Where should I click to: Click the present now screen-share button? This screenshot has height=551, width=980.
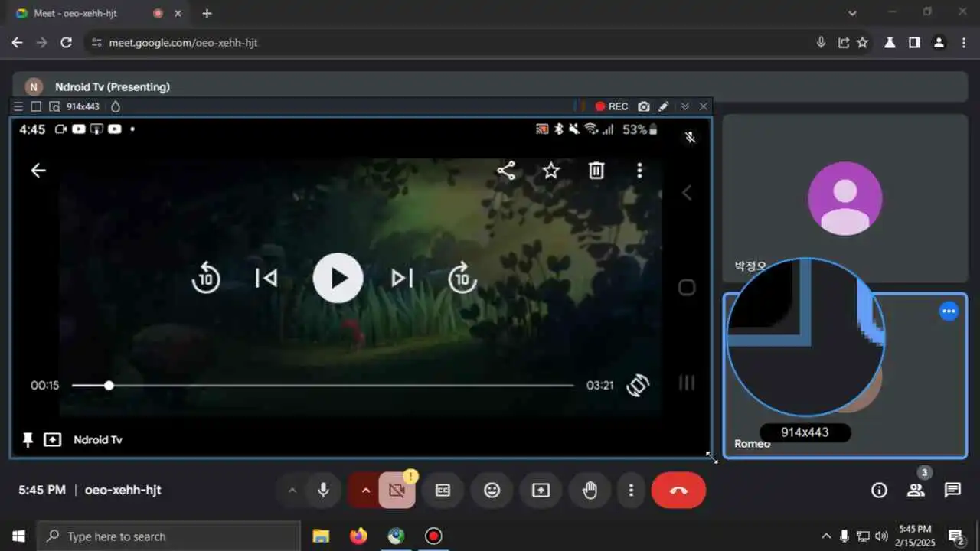[x=541, y=491]
